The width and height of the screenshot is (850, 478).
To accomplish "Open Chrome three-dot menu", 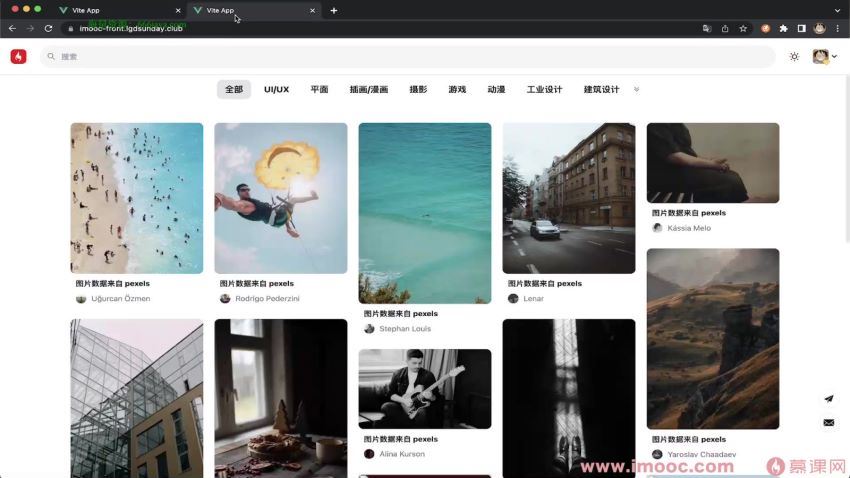I will click(838, 28).
